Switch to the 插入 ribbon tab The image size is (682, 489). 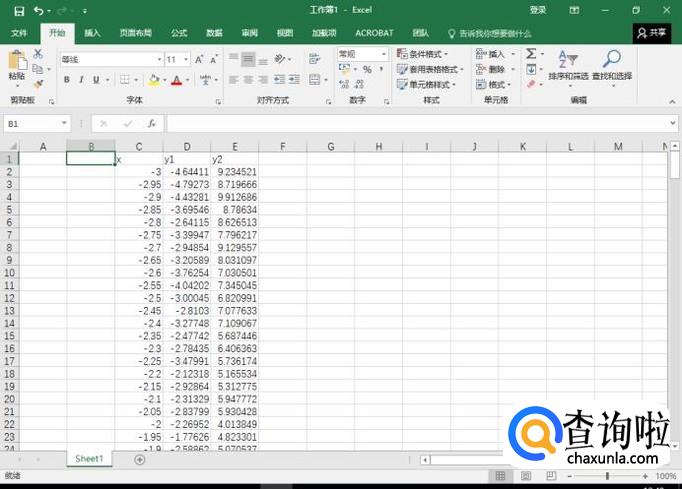92,33
